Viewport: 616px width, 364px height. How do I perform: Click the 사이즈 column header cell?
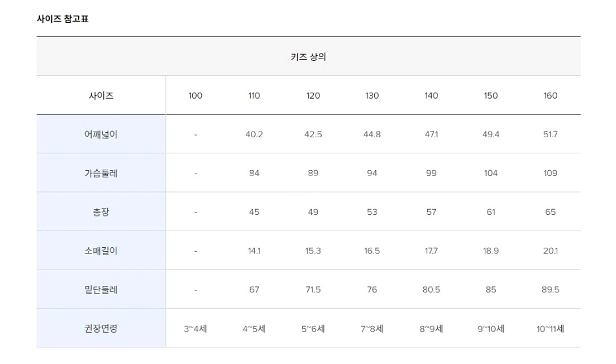point(101,96)
